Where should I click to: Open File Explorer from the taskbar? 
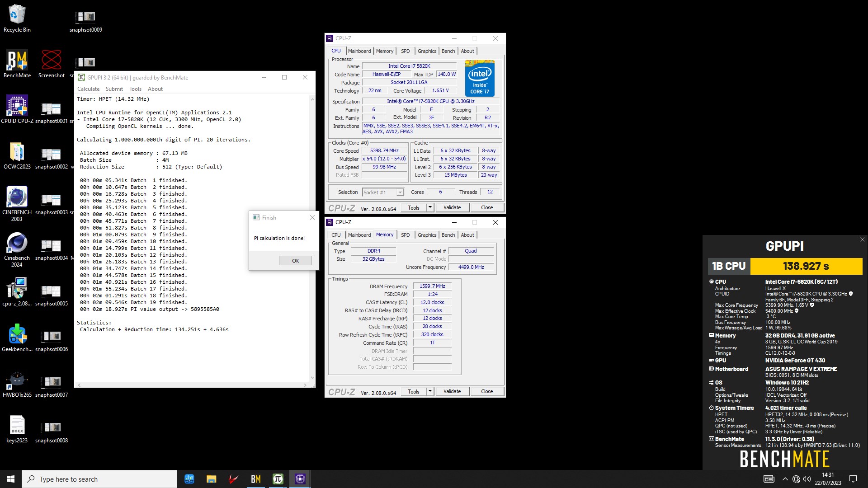click(x=211, y=479)
